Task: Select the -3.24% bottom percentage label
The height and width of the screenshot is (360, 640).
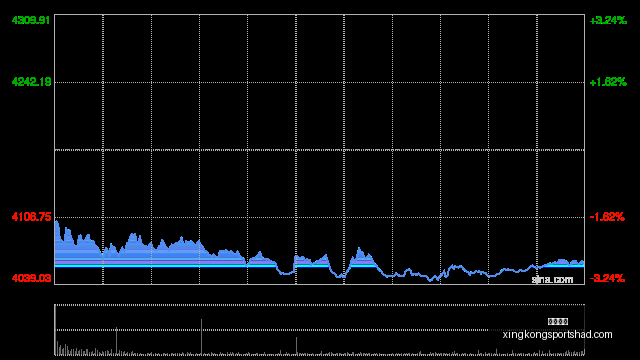Action: pyautogui.click(x=607, y=278)
